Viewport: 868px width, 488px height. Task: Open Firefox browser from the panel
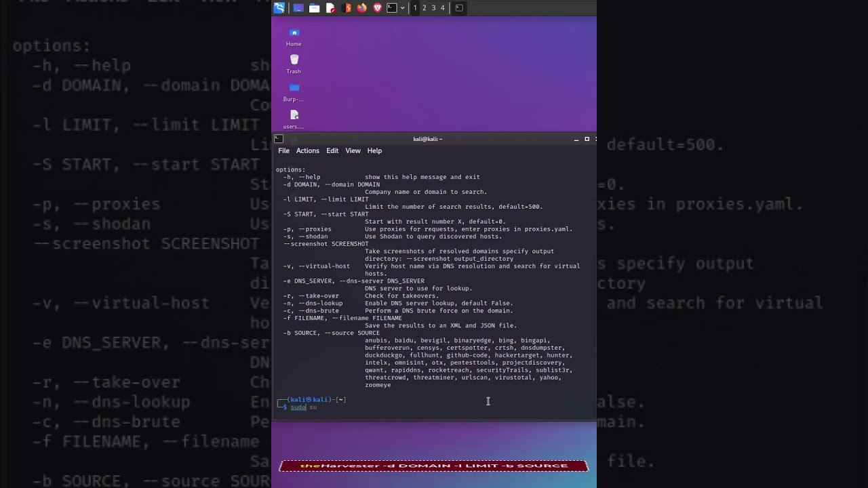pos(362,7)
